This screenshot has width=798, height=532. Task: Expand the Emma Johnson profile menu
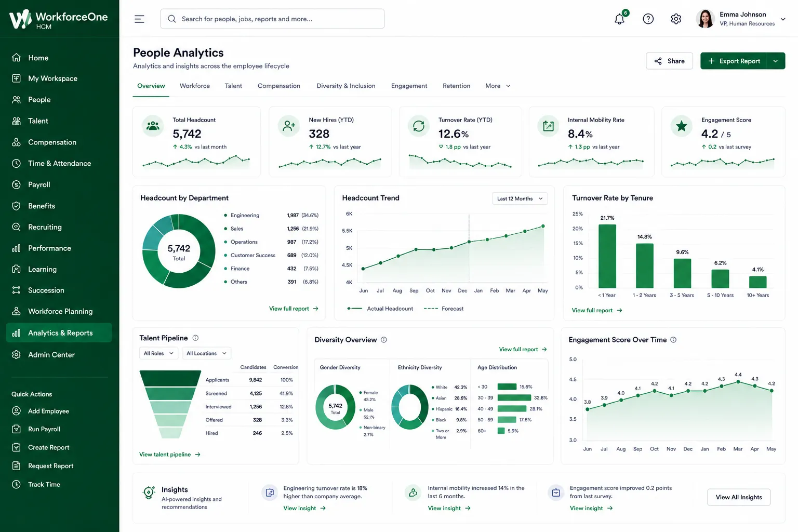click(783, 19)
